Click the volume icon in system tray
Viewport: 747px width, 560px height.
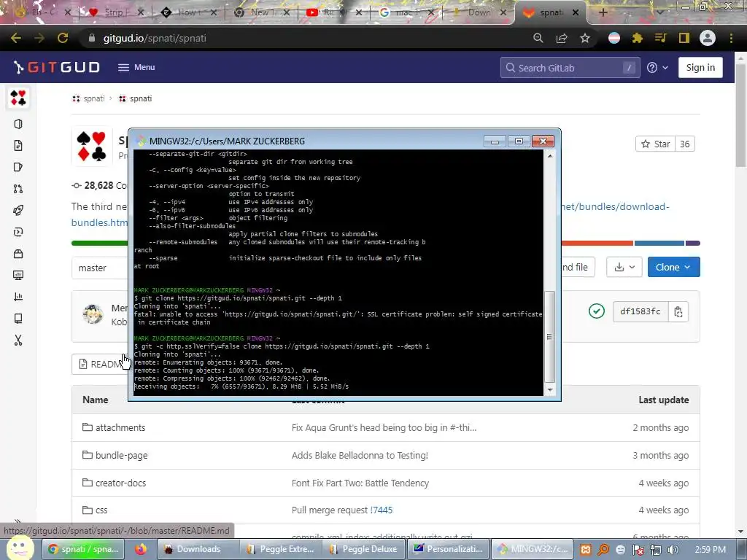pyautogui.click(x=673, y=550)
